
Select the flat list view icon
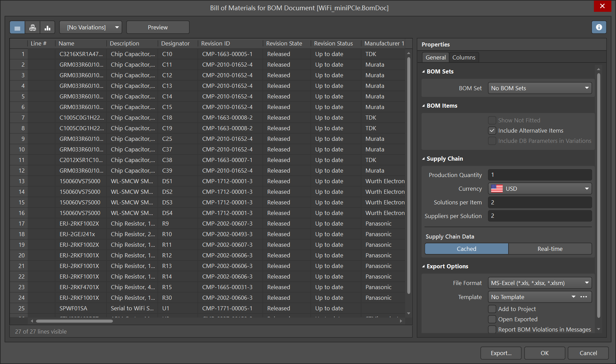[x=17, y=28]
